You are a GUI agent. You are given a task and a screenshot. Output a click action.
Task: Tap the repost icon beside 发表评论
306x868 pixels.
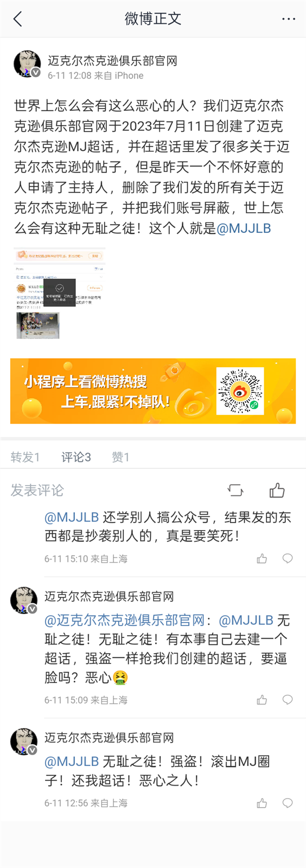(235, 490)
